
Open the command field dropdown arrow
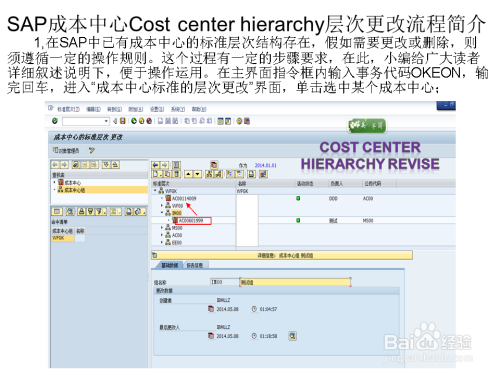coord(106,121)
